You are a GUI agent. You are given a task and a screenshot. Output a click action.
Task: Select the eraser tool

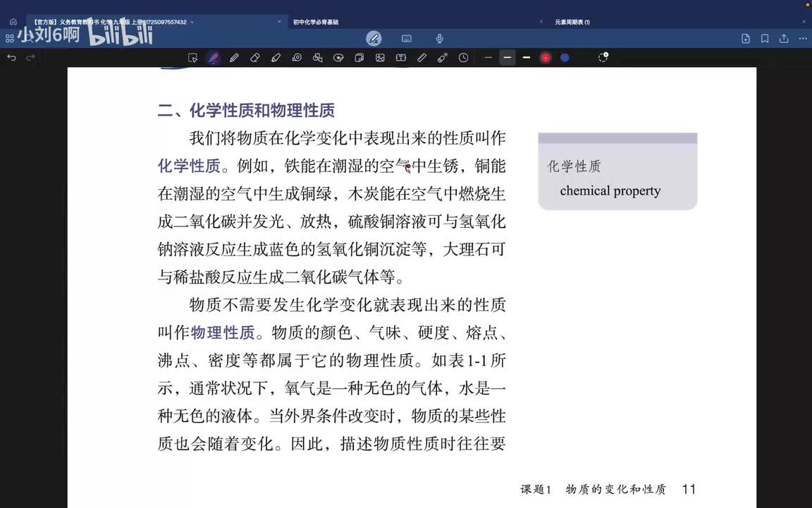pos(254,58)
